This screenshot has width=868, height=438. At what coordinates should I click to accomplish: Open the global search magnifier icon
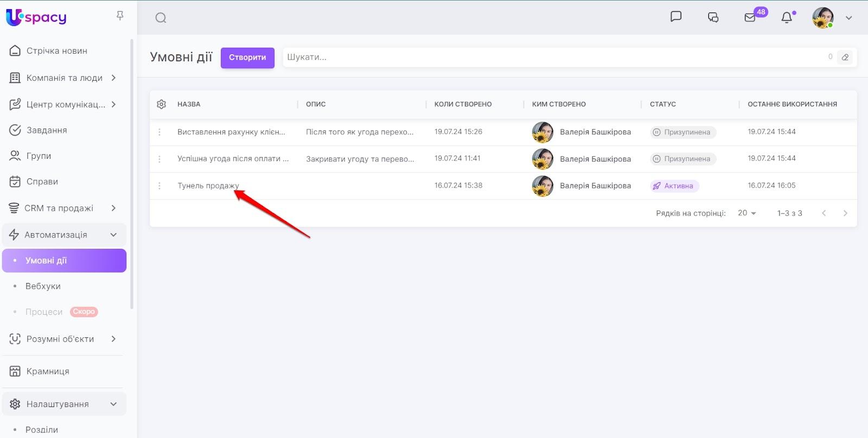161,18
